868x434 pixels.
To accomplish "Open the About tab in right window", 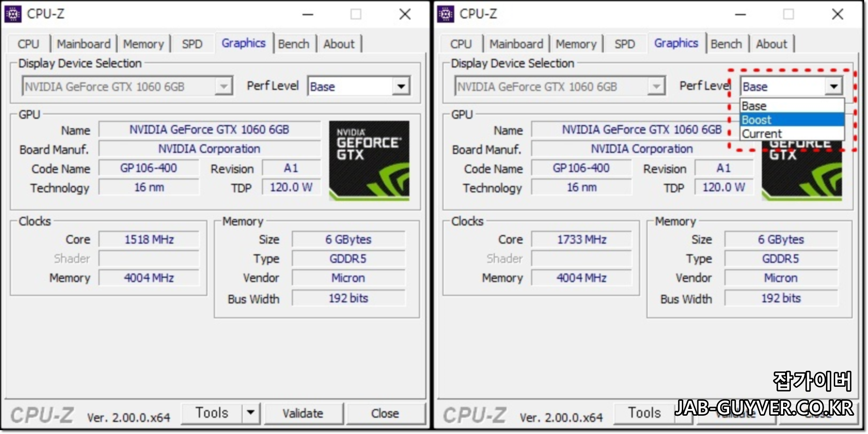I will 772,44.
